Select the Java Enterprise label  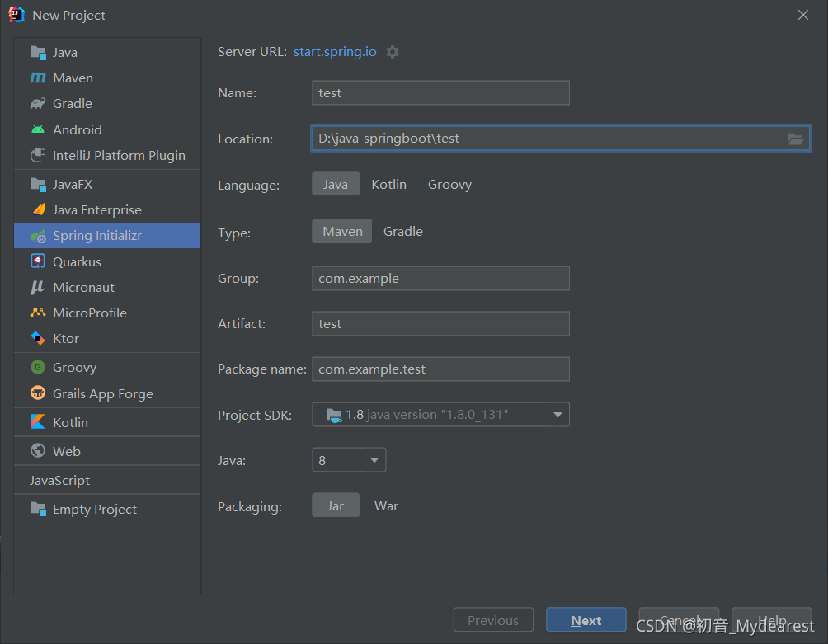pos(97,209)
